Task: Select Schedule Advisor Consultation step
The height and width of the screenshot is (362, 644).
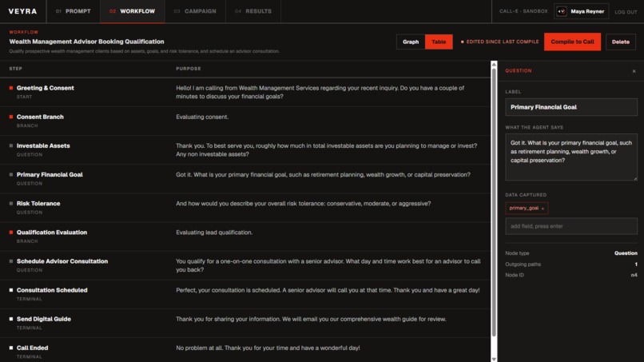Action: coord(245,265)
